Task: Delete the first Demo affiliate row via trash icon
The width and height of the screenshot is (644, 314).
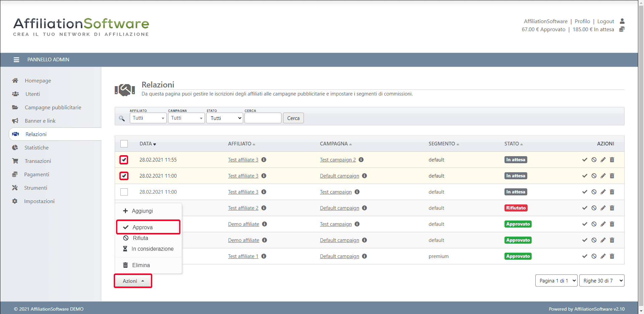Action: [x=612, y=224]
